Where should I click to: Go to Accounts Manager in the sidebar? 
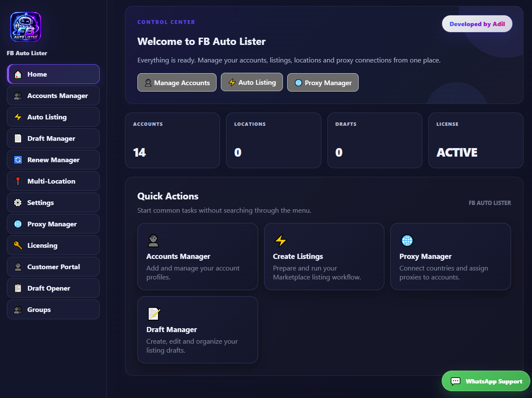pyautogui.click(x=53, y=95)
